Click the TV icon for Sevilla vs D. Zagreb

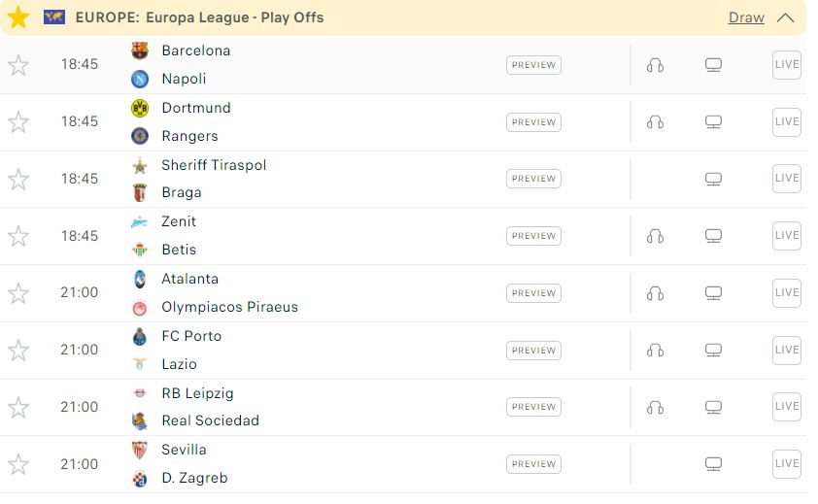click(x=713, y=464)
